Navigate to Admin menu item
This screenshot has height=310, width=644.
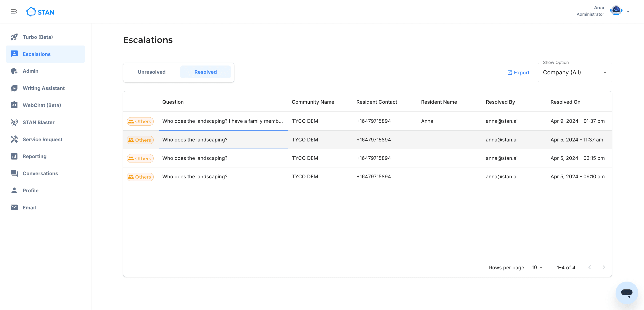pos(45,71)
